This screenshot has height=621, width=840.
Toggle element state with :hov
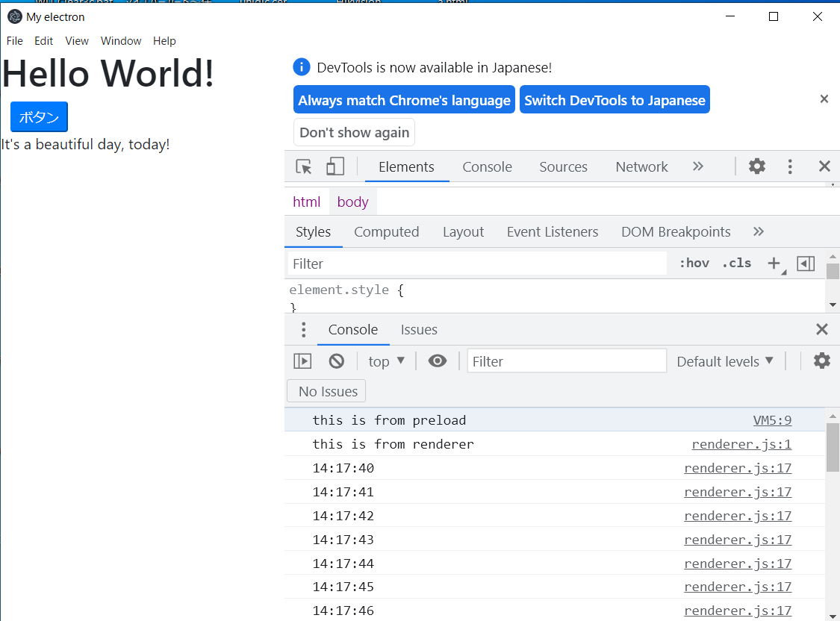tap(694, 263)
